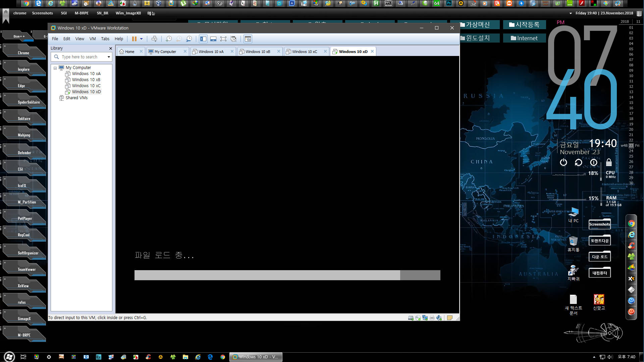The image size is (644, 362).
Task: Open the 내 PC desktop icon
Action: [574, 215]
